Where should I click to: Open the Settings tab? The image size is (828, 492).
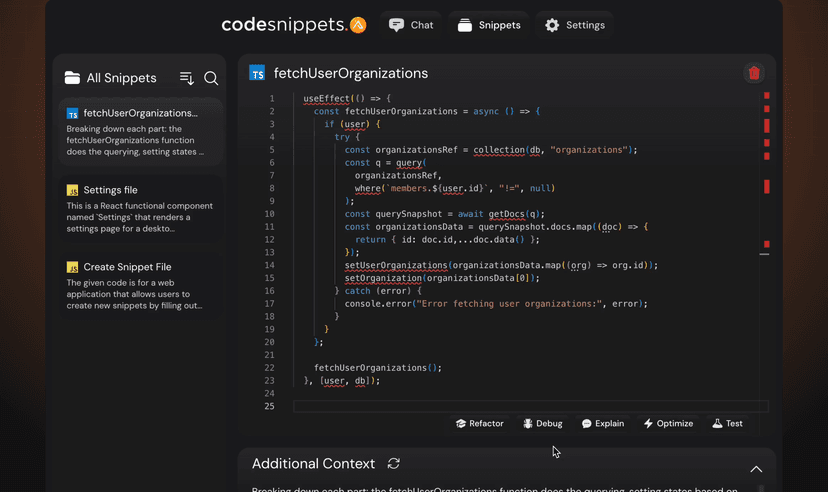click(x=575, y=25)
